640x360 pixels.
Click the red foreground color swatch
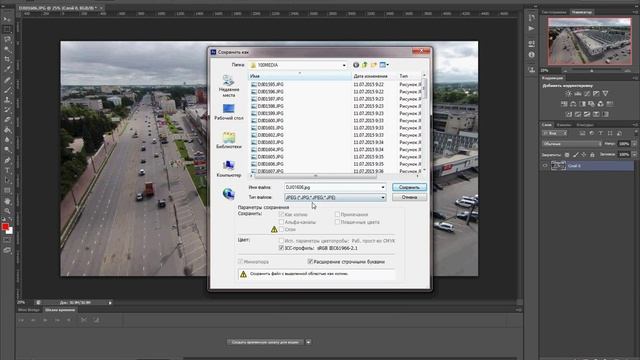(x=5, y=227)
